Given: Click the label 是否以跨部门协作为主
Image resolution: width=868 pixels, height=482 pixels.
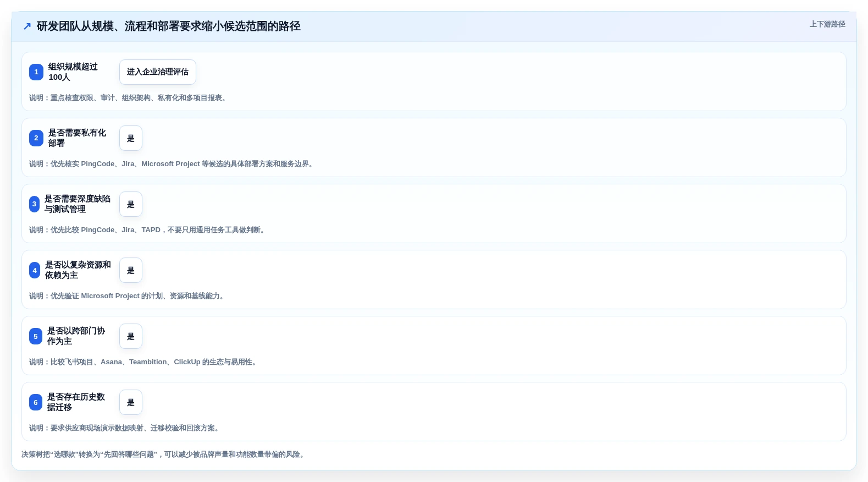Looking at the screenshot, I should coord(76,336).
